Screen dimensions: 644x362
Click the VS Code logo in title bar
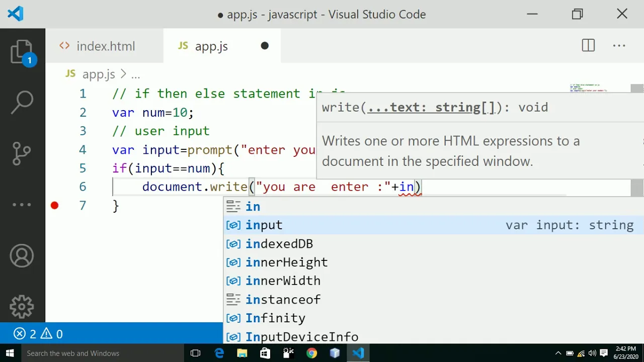16,14
